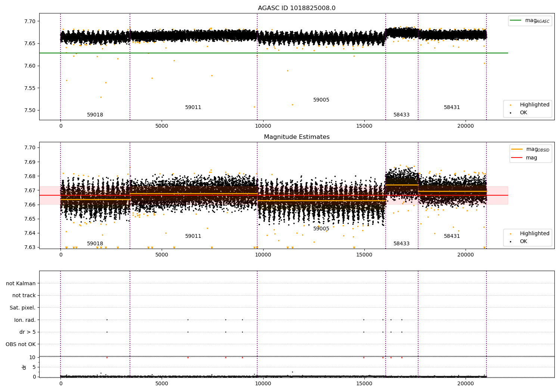560x392 pixels.
Task: Select the 7.63 y-axis tick label
Action: (x=30, y=247)
